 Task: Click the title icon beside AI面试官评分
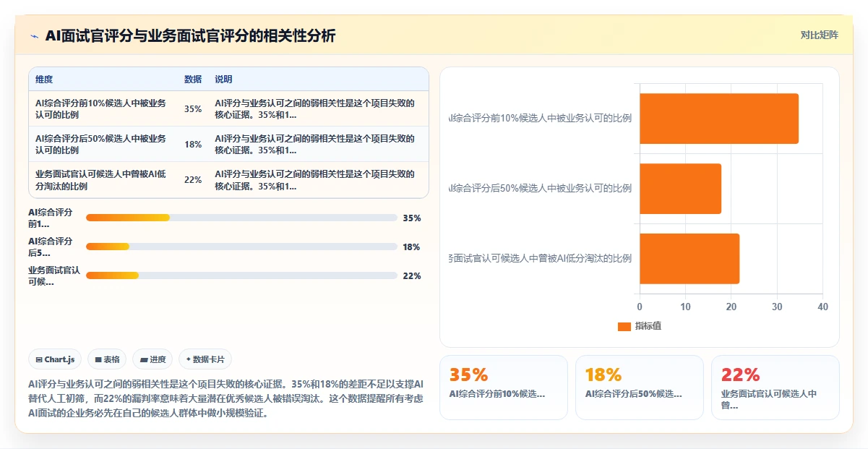pyautogui.click(x=34, y=36)
